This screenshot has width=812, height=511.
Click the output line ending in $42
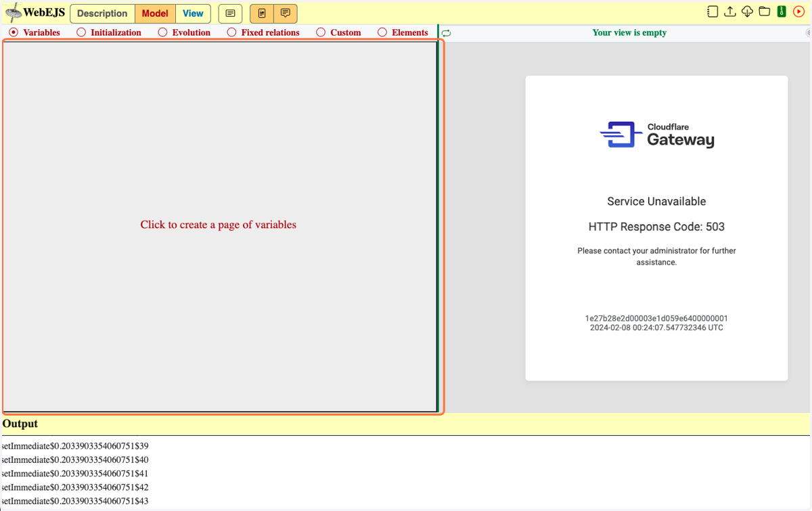pyautogui.click(x=75, y=487)
